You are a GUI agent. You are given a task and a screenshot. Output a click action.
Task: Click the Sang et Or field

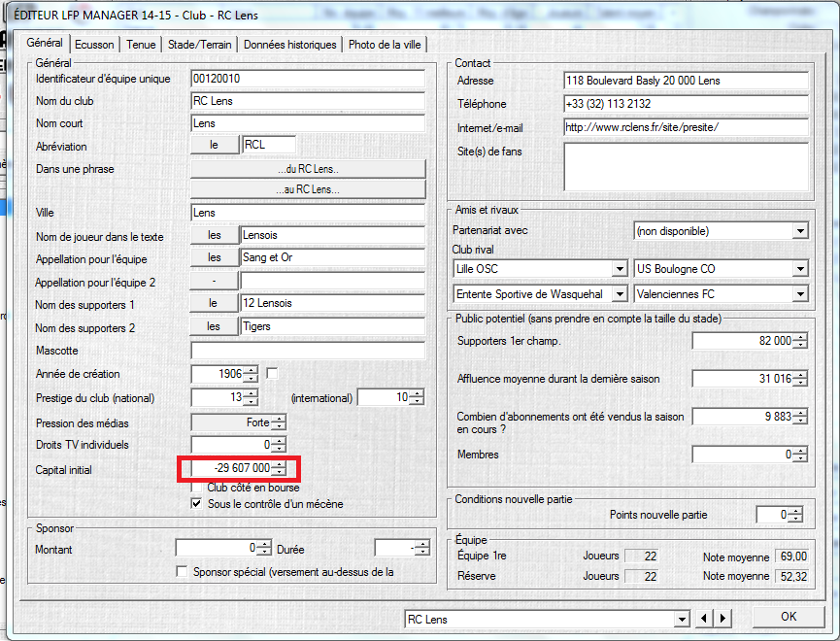click(333, 257)
